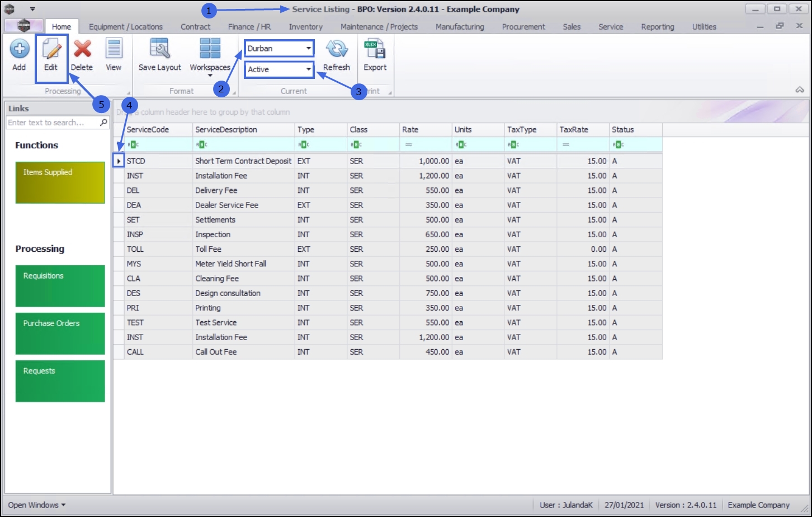
Task: Switch to the Inventory ribbon tab
Action: pyautogui.click(x=305, y=27)
